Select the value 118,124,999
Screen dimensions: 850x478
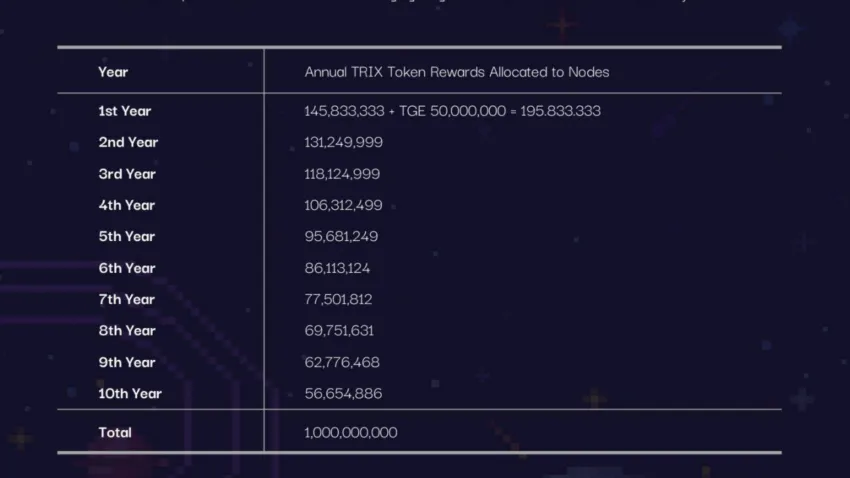pos(342,174)
